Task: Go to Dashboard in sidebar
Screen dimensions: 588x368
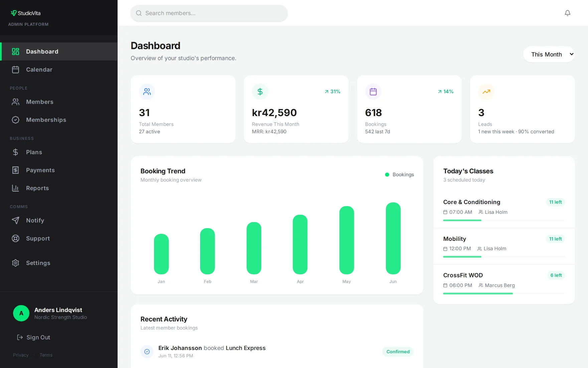Action: [x=59, y=52]
